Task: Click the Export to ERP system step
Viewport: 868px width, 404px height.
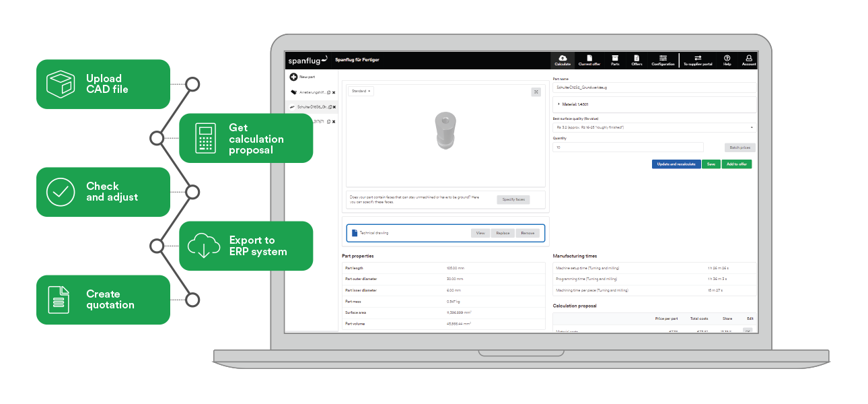Action: [x=246, y=246]
